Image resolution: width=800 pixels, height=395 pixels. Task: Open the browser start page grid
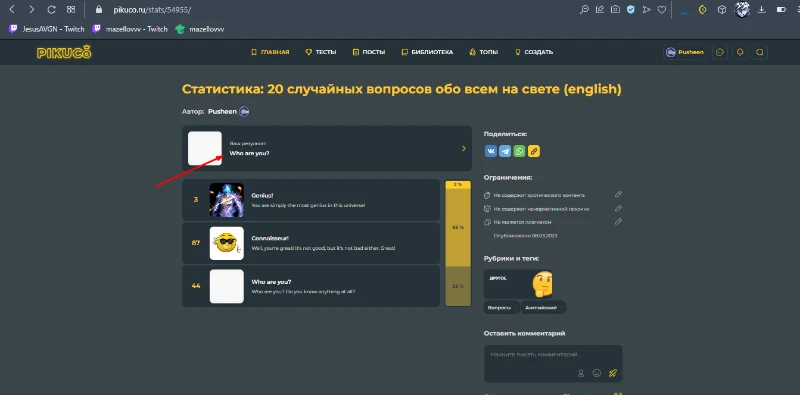pos(71,10)
